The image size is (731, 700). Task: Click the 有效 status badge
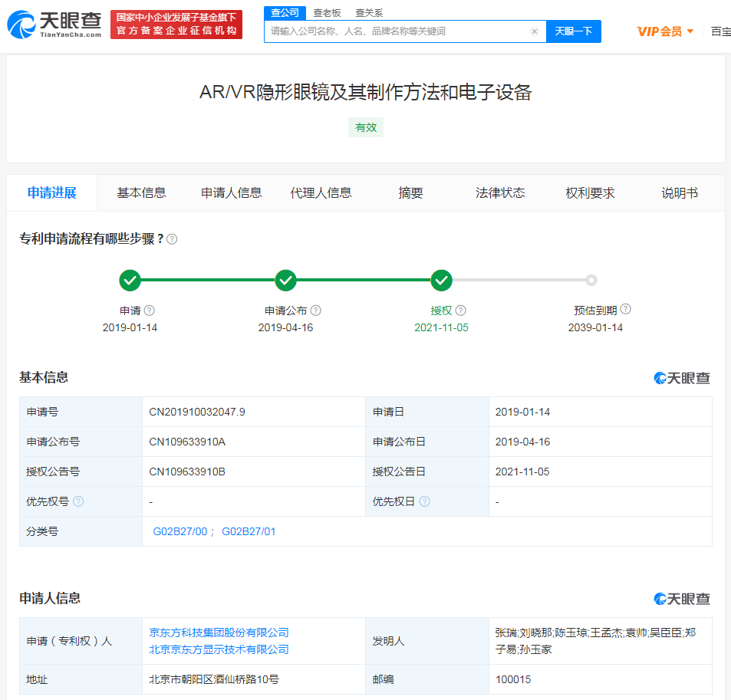coord(365,127)
